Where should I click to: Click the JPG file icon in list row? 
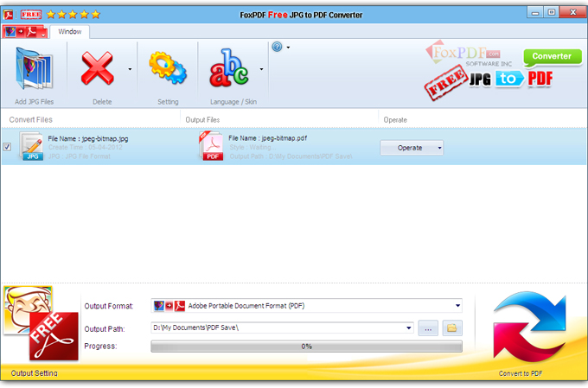tap(32, 147)
